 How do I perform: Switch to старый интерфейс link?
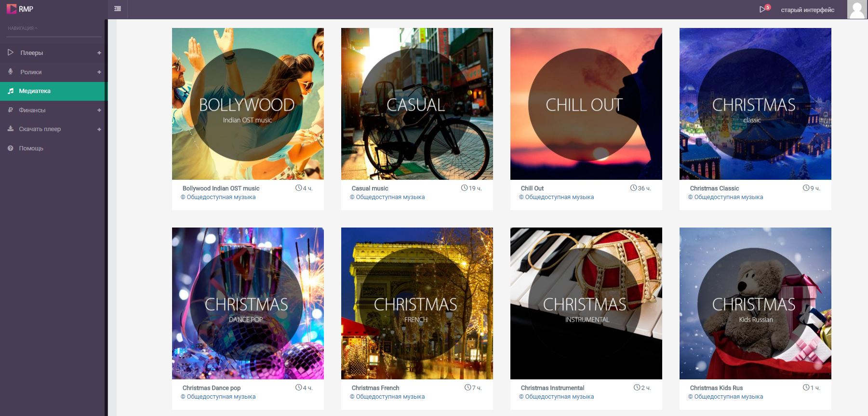[807, 10]
